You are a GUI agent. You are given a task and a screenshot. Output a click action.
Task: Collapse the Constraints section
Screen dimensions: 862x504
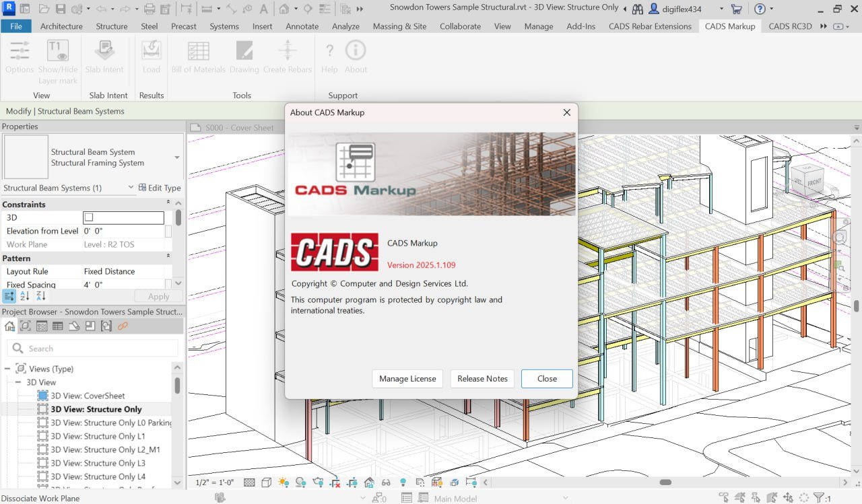pyautogui.click(x=168, y=203)
